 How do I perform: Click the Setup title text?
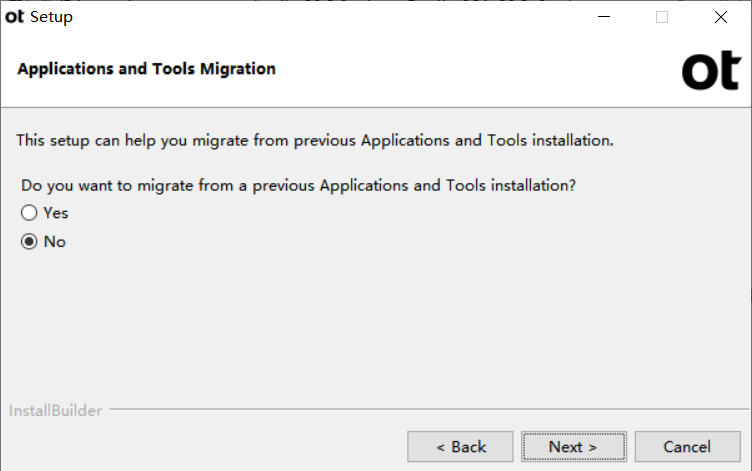[51, 17]
